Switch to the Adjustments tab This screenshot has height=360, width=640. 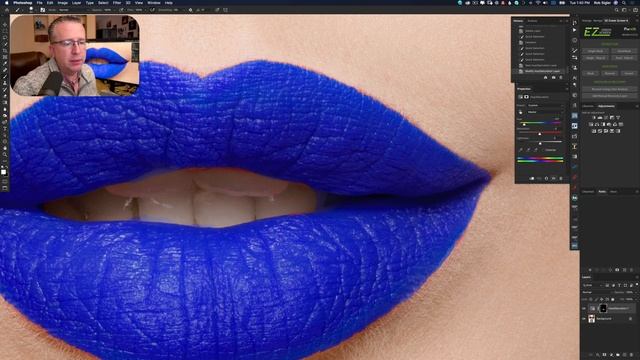coord(606,106)
